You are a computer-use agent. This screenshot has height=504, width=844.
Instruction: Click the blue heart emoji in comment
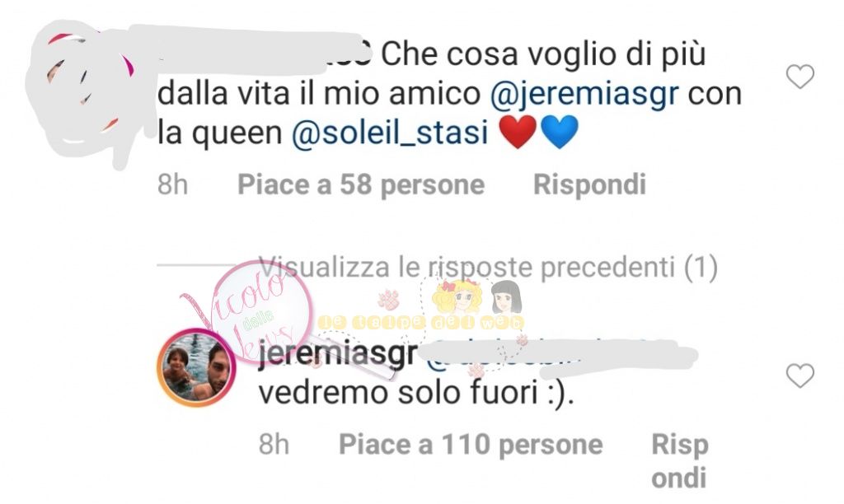pos(559,133)
